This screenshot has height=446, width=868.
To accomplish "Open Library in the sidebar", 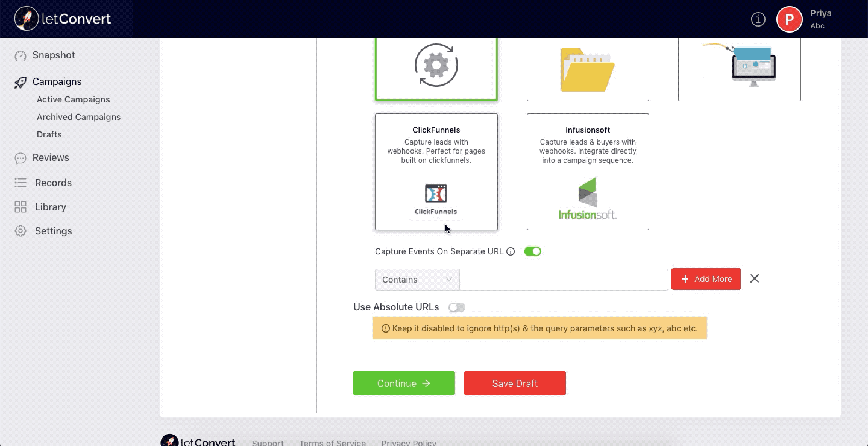I will (51, 207).
